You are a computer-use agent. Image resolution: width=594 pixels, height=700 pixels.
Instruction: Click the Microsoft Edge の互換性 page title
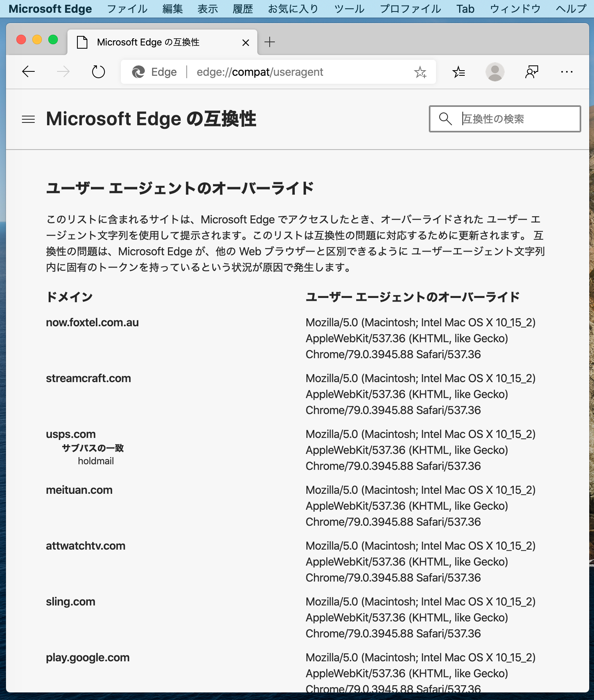[x=151, y=119]
